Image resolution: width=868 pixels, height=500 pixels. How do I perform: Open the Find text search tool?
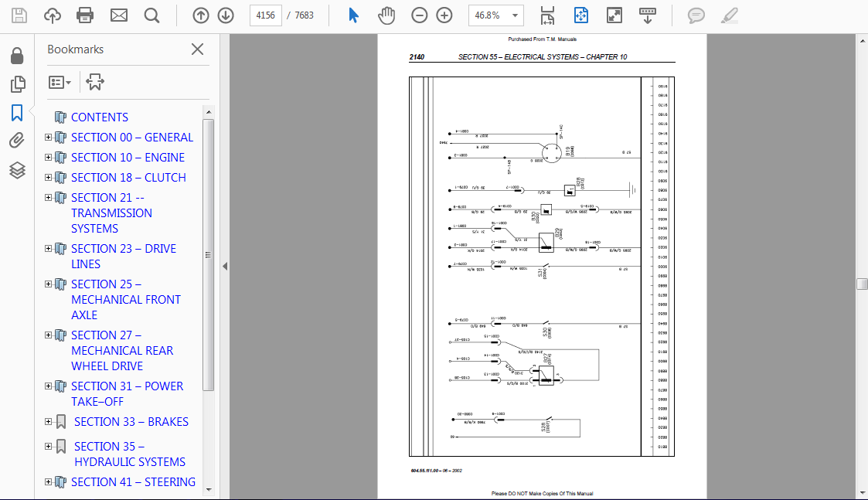(151, 15)
